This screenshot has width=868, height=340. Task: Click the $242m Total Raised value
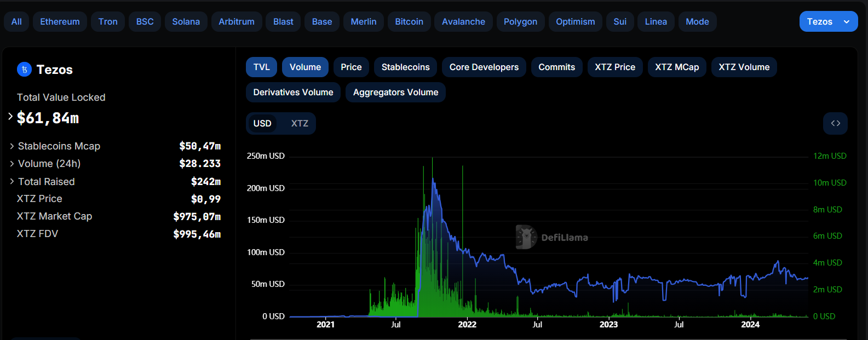(206, 181)
